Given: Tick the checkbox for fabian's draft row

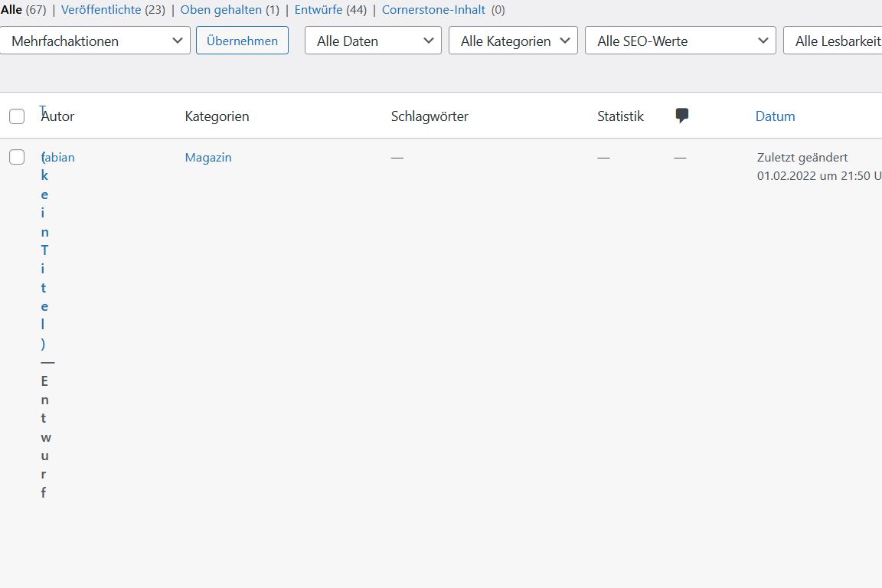Looking at the screenshot, I should [x=17, y=157].
